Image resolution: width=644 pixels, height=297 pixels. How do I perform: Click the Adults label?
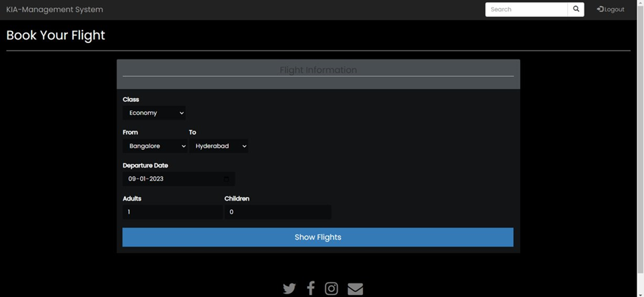pos(132,198)
